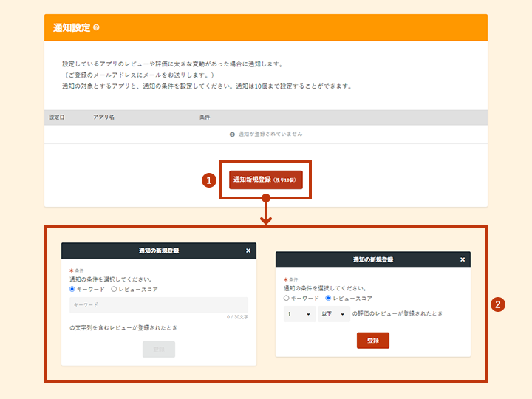
Task: Select キーワード radio in the left dialog
Action: tap(72, 289)
